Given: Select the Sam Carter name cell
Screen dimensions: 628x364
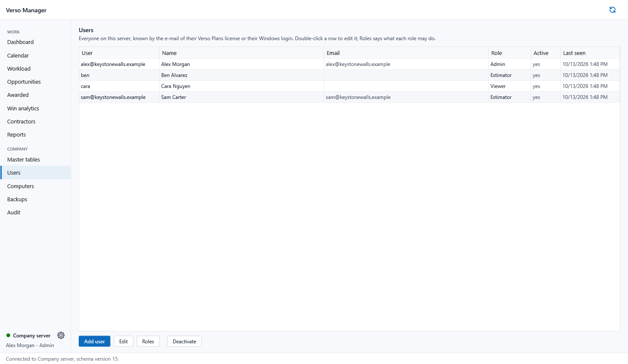Looking at the screenshot, I should click(x=242, y=97).
